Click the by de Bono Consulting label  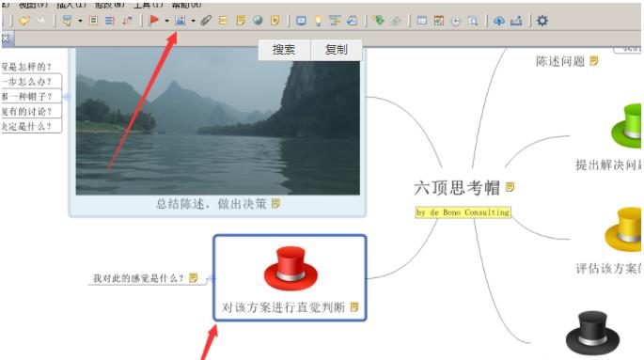coord(463,212)
